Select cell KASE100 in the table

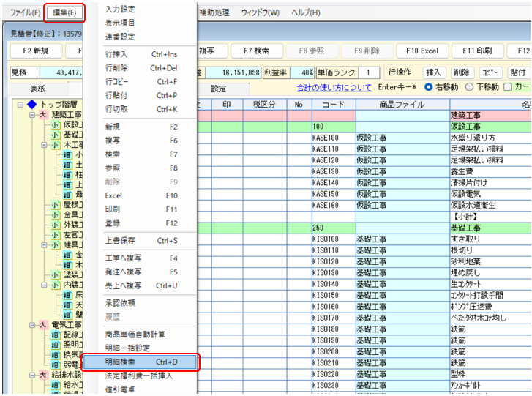point(334,138)
